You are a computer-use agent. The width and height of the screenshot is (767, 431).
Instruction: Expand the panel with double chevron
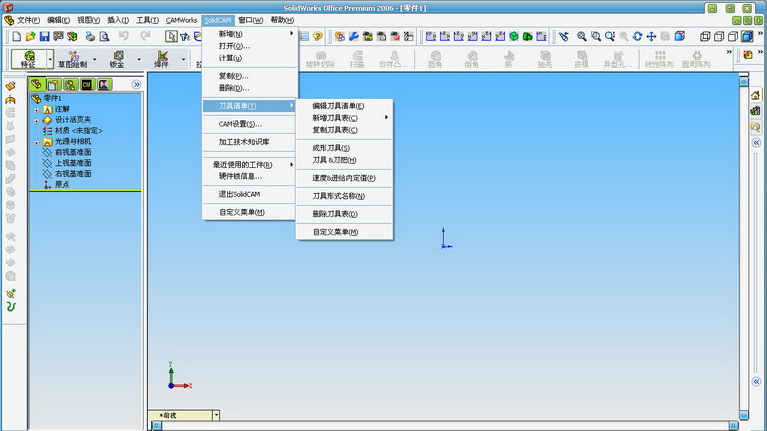(136, 85)
